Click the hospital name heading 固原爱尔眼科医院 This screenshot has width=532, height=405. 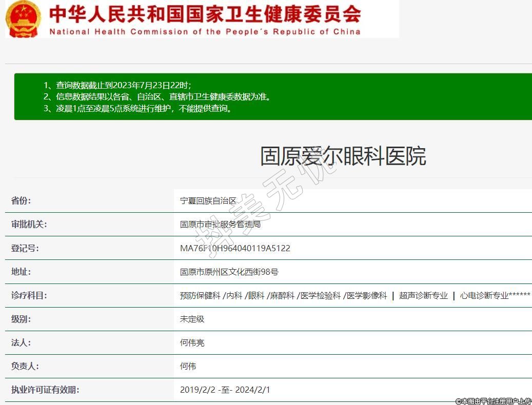click(x=343, y=156)
